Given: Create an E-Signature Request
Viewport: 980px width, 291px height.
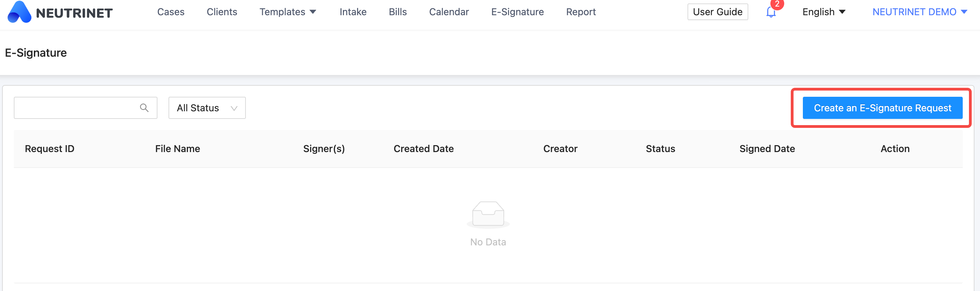Looking at the screenshot, I should [x=882, y=108].
